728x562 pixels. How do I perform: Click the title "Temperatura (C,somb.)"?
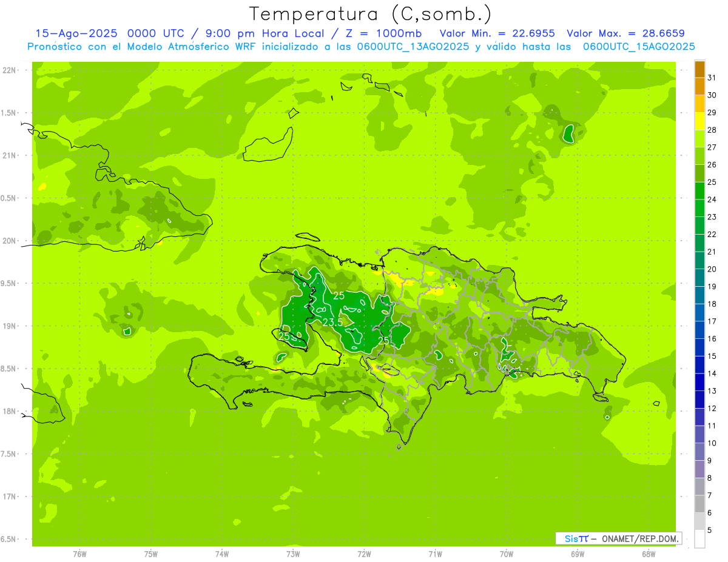click(x=371, y=14)
